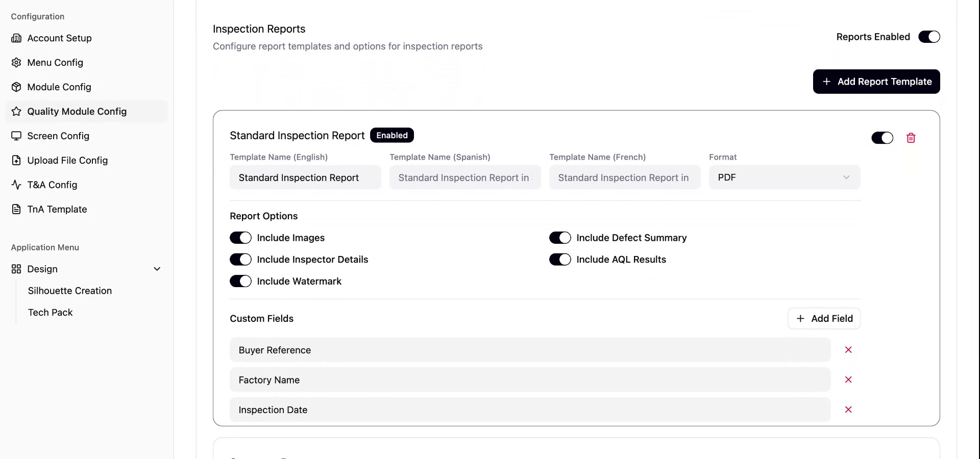Go to Tech Pack menu item

(51, 313)
